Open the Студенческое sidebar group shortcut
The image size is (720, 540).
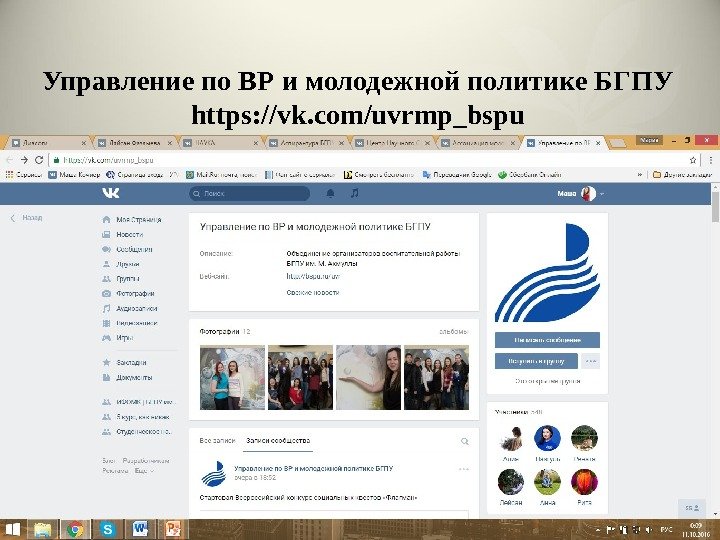137,432
